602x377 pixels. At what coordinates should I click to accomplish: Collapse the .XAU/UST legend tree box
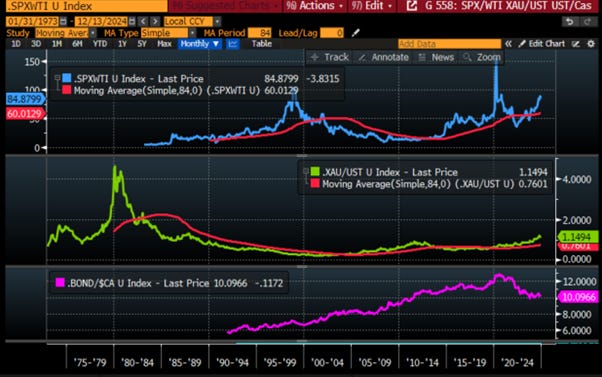pos(306,171)
